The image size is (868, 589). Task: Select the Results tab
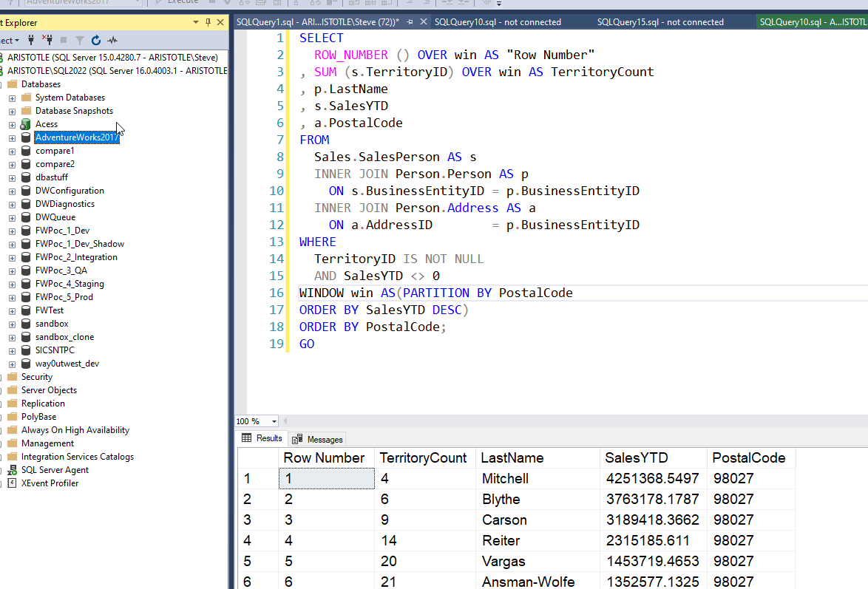pyautogui.click(x=262, y=438)
